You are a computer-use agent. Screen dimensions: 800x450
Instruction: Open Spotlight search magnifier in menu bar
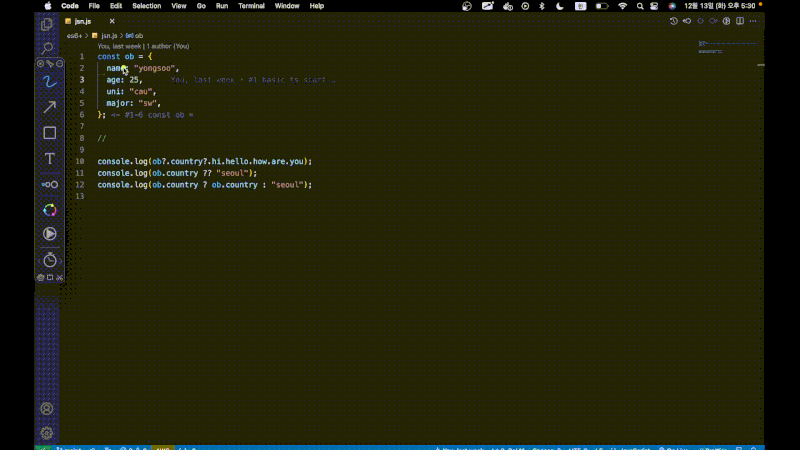[x=640, y=6]
